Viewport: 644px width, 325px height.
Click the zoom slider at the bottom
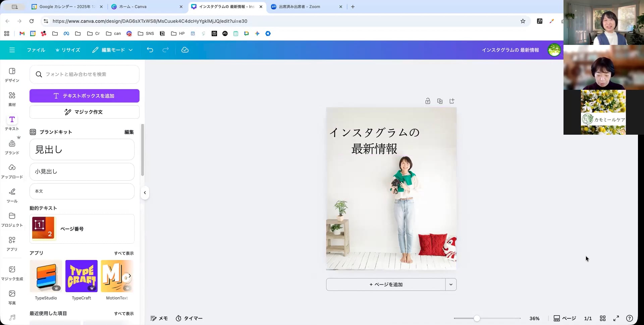477,319
